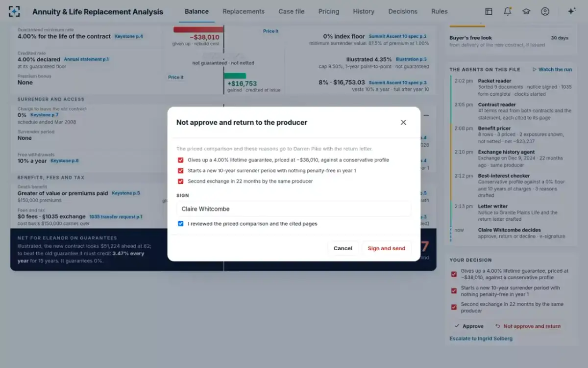Click the app logo in the header

tap(15, 11)
